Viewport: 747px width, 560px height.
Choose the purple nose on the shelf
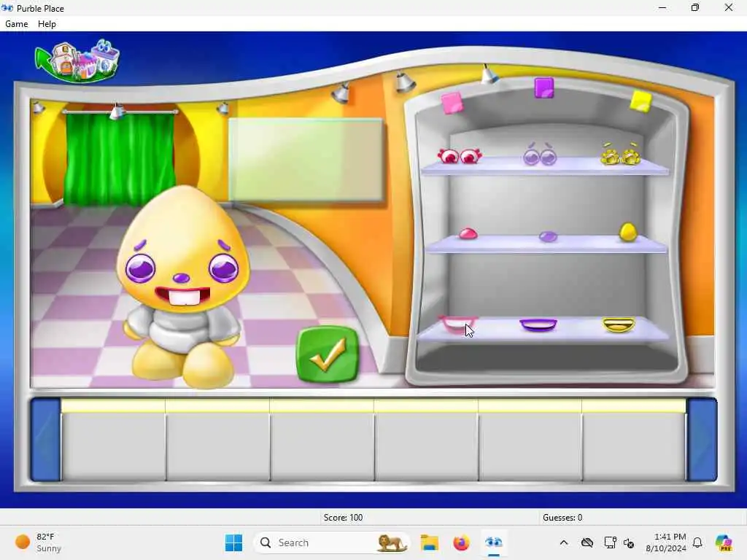(x=548, y=236)
